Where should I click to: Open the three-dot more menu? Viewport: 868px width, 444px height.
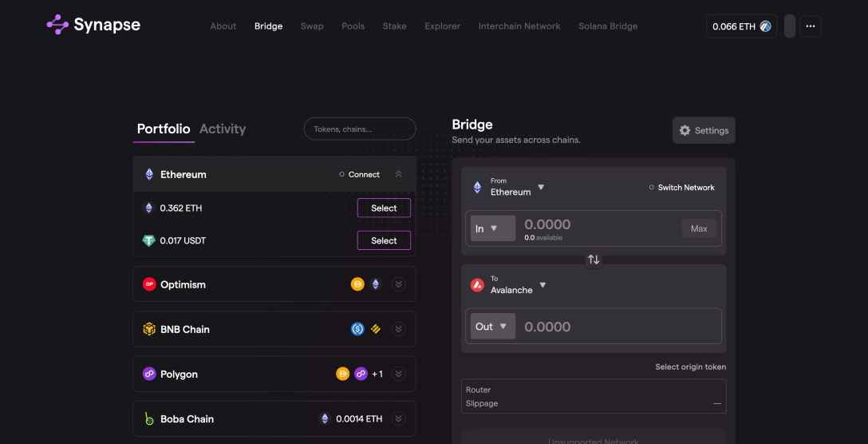pos(811,26)
